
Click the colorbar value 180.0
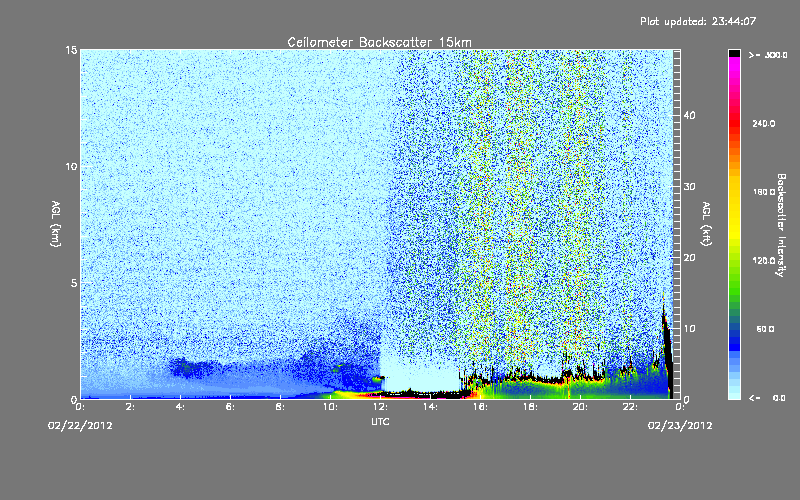click(764, 192)
